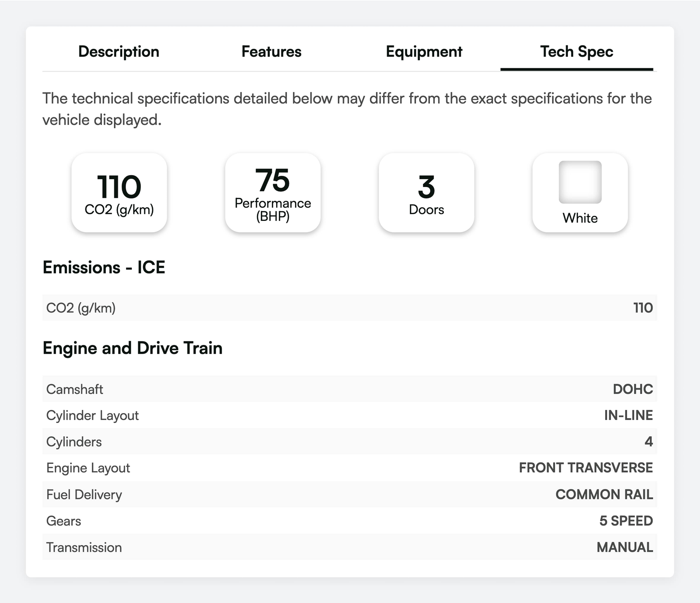Click the Gears row
The image size is (700, 603).
[349, 521]
